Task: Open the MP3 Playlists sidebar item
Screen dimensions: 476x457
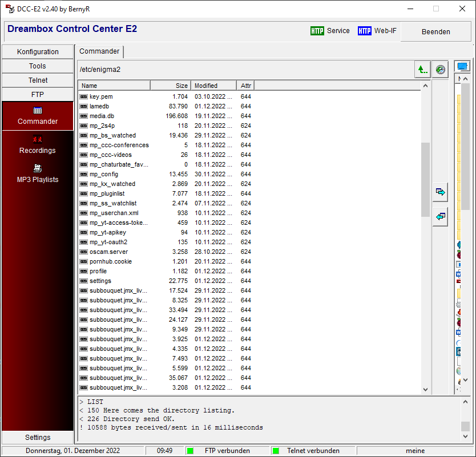Action: coord(38,174)
